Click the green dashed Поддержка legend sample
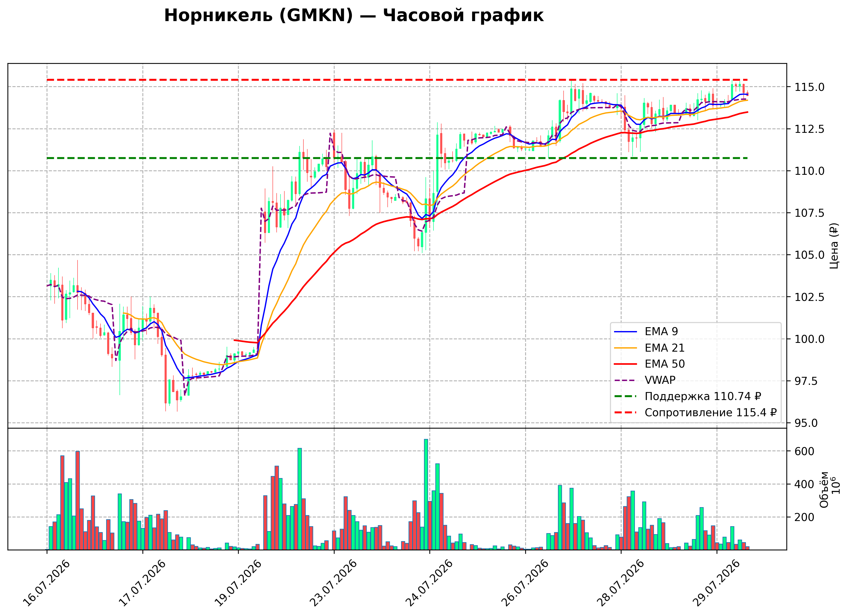The height and width of the screenshot is (616, 850). (625, 397)
